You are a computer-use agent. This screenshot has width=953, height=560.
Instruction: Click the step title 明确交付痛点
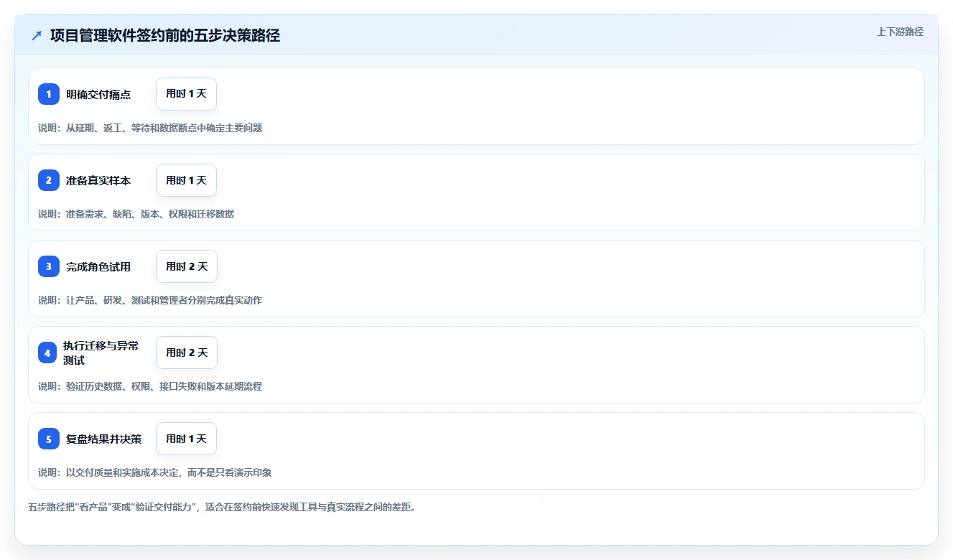pyautogui.click(x=98, y=94)
